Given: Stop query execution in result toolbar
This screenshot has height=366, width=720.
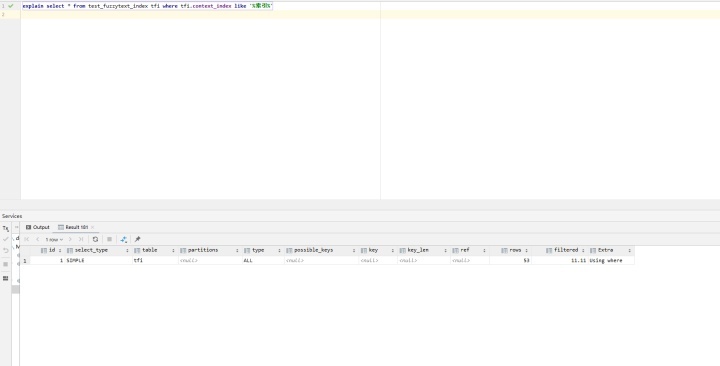Looking at the screenshot, I should point(109,239).
